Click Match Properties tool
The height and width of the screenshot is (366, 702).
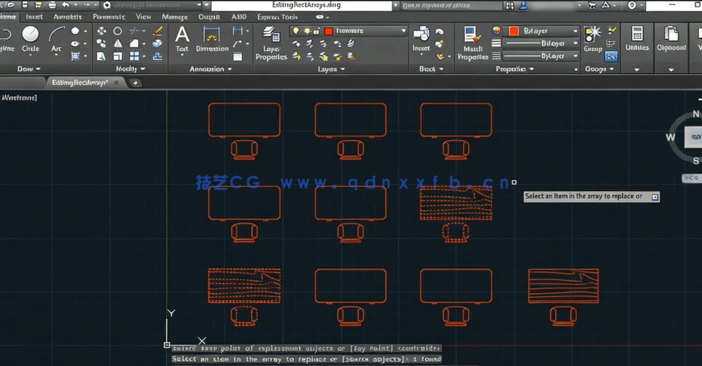(x=473, y=43)
